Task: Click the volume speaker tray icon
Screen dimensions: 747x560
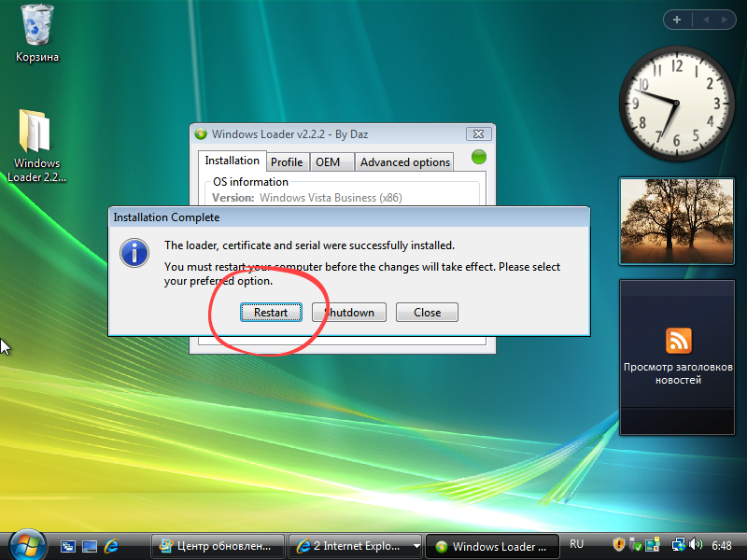Action: point(696,544)
